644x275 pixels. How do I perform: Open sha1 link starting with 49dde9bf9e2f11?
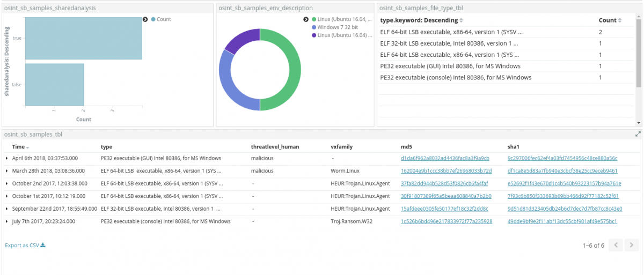pyautogui.click(x=562, y=221)
